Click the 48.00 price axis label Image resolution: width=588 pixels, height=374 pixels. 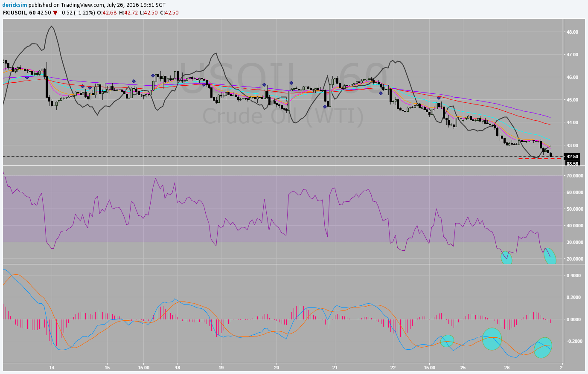click(x=573, y=32)
